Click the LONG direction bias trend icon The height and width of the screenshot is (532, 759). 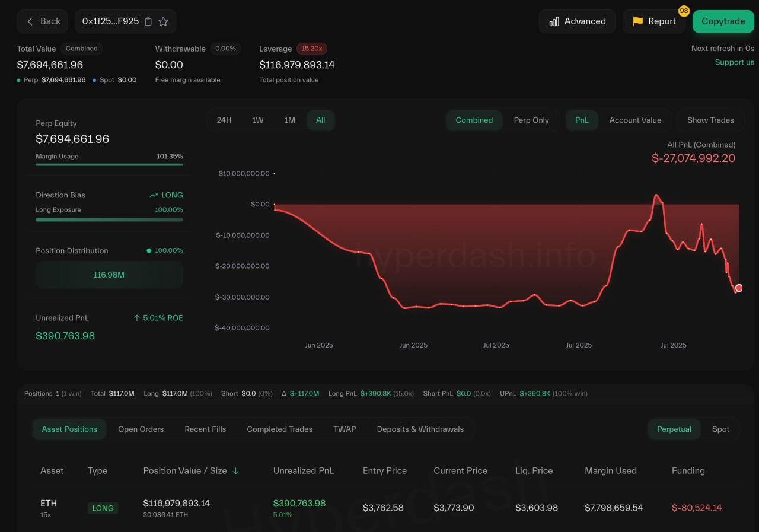pos(154,195)
